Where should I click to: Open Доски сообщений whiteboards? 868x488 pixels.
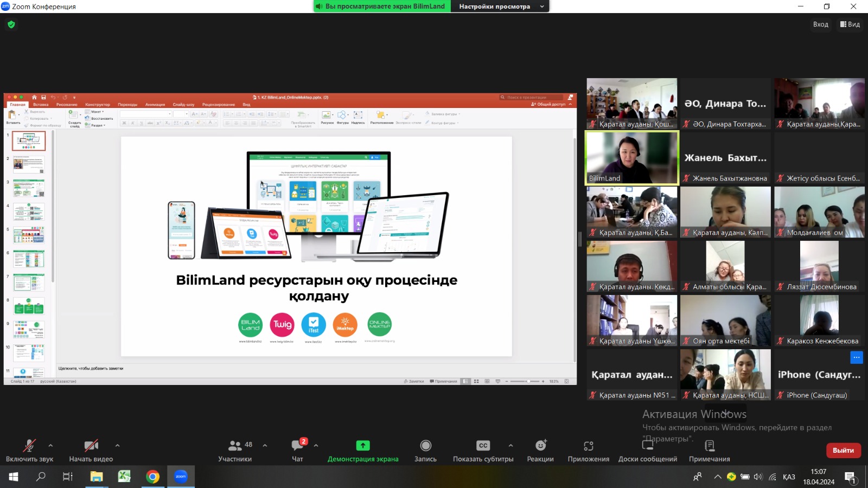point(648,451)
